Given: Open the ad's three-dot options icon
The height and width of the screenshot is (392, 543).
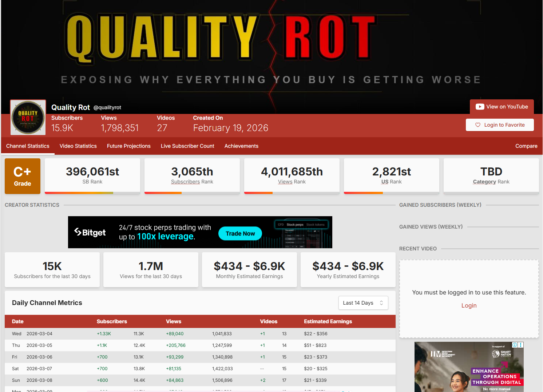Looking at the screenshot, I should pos(521,345).
